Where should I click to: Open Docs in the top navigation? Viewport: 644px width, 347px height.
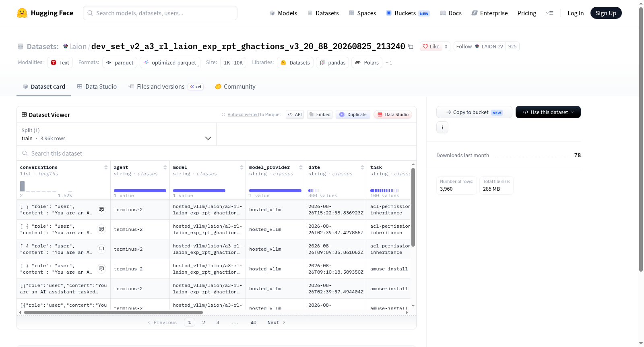point(451,13)
